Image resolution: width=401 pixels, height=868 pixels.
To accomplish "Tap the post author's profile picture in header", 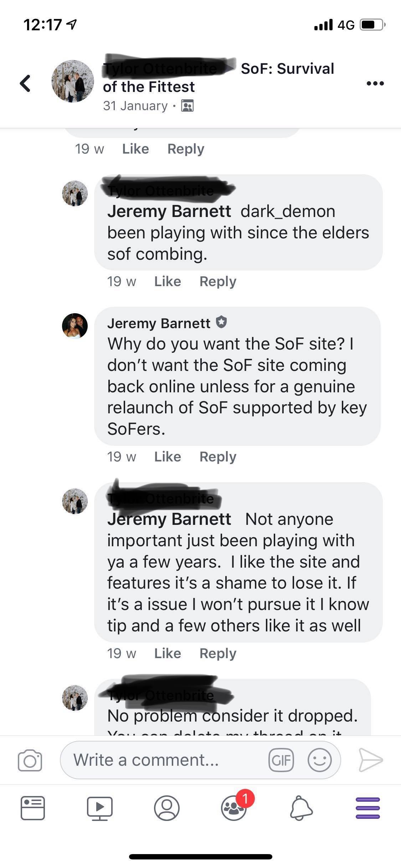I will point(73,81).
